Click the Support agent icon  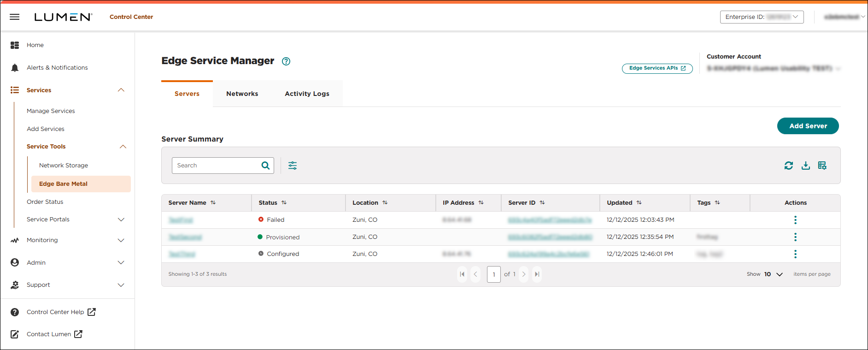(15, 285)
